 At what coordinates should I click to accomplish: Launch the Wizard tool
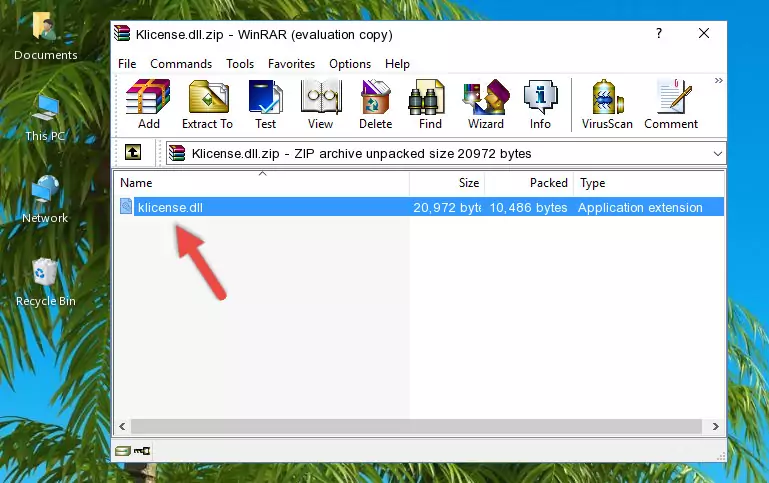click(486, 104)
